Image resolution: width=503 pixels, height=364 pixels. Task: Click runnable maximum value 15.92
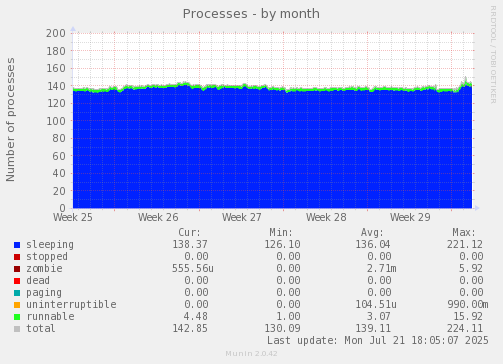[468, 316]
